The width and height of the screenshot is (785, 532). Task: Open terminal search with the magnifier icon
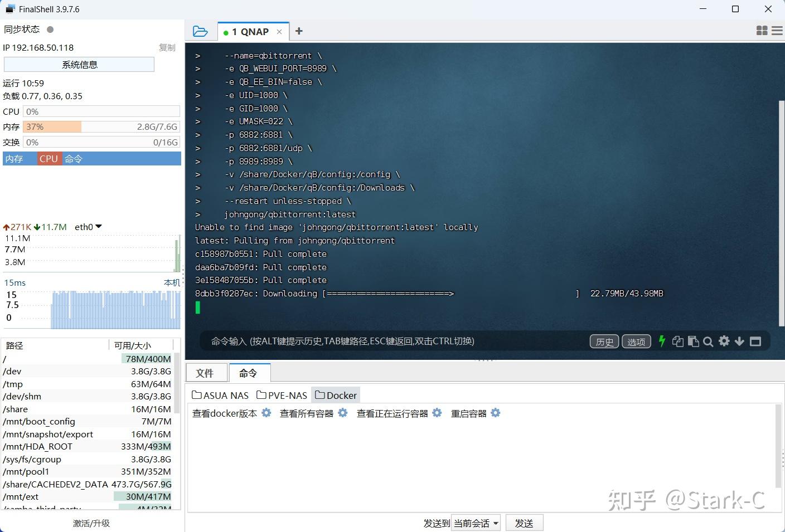(708, 341)
